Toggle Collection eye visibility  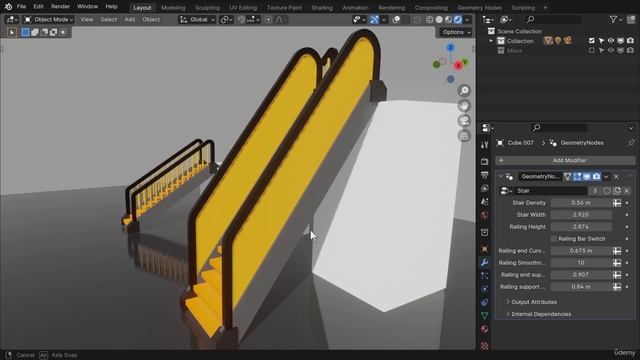point(611,41)
